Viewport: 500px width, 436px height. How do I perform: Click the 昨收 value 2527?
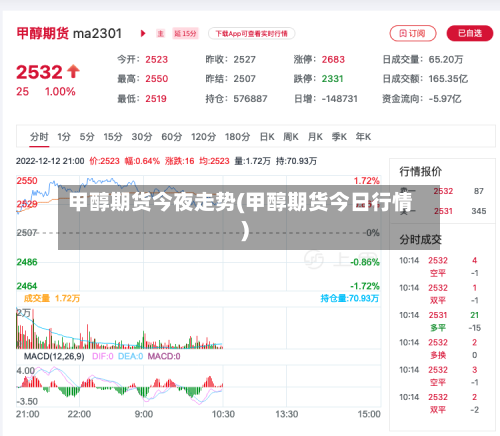244,59
